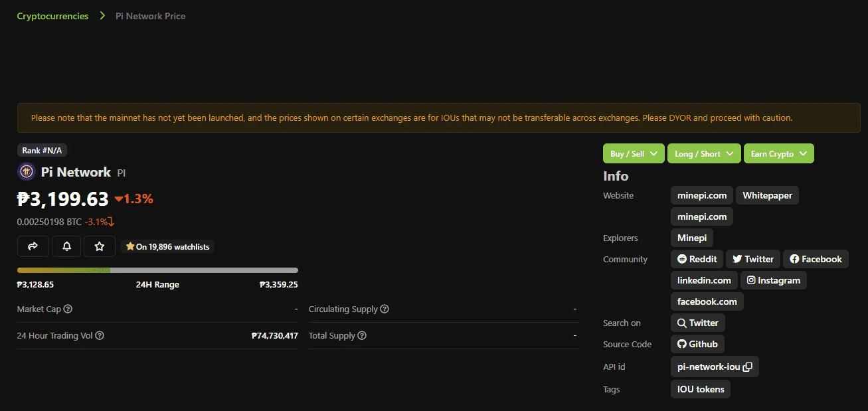The image size is (868, 411).
Task: Click the mainnet warning notice banner
Action: pos(438,118)
